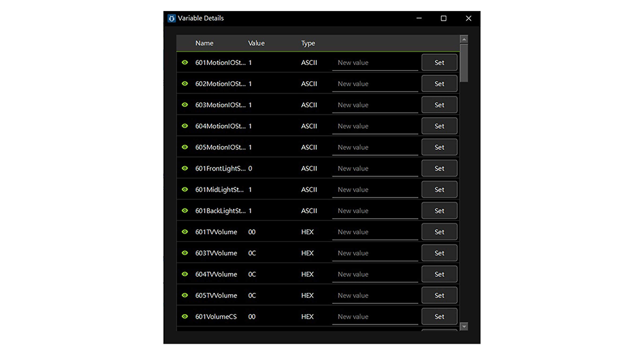Click Set button for 601MotionIOSt...
Image resolution: width=644 pixels, height=354 pixels.
439,62
